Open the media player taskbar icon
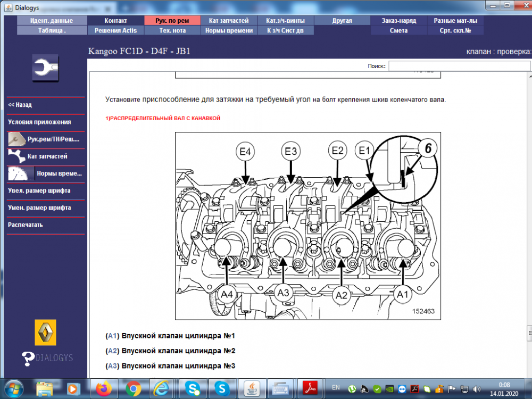Image resolution: width=532 pixels, height=399 pixels. click(73, 388)
